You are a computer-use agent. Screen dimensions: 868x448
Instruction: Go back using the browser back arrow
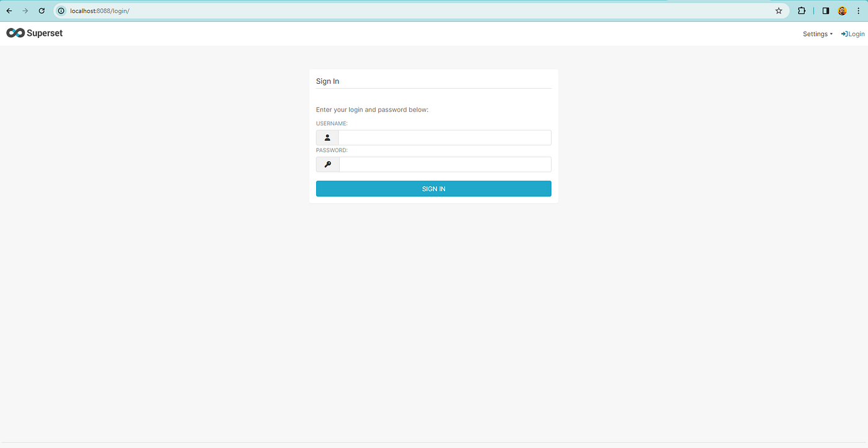(9, 11)
